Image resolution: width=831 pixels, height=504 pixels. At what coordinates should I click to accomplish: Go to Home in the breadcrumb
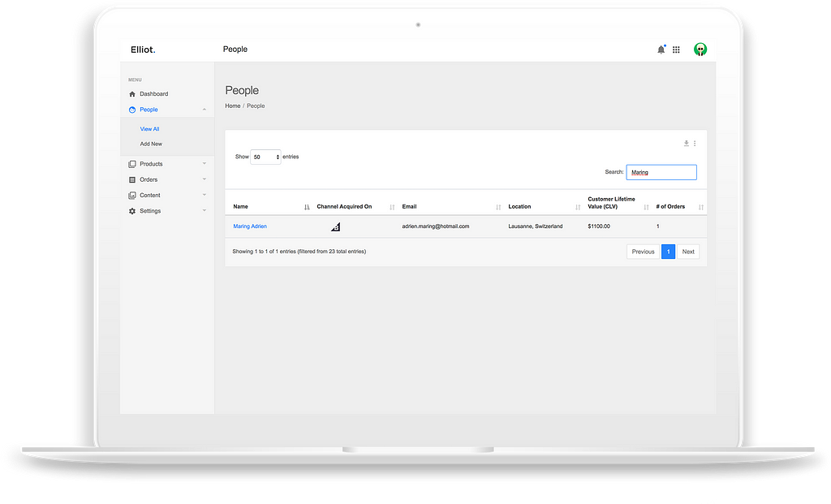coord(233,106)
